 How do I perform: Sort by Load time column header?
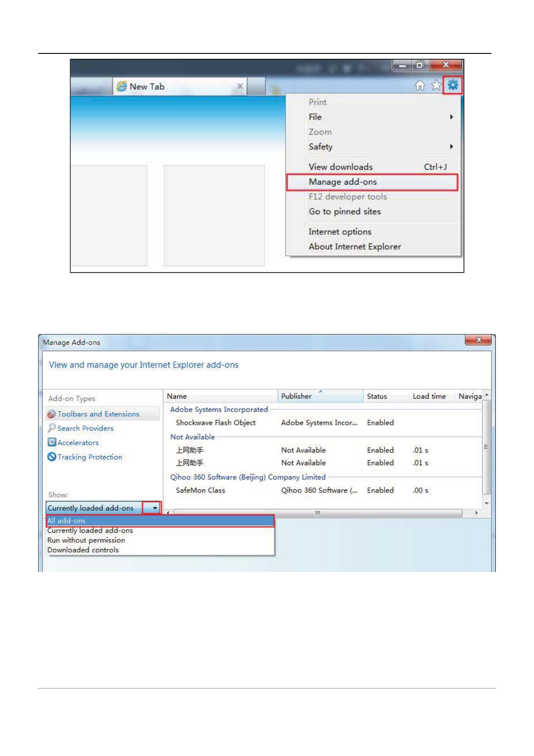pos(432,396)
